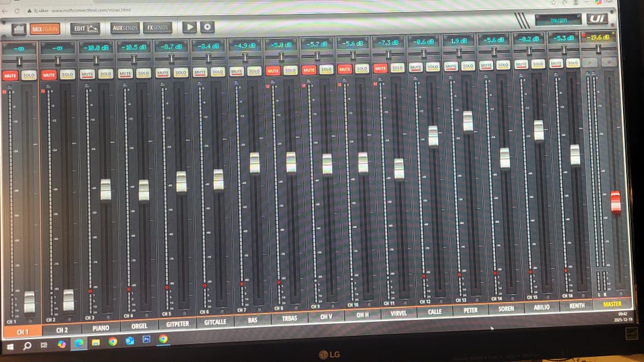
Task: Solo channel CH 2
Action: [67, 74]
